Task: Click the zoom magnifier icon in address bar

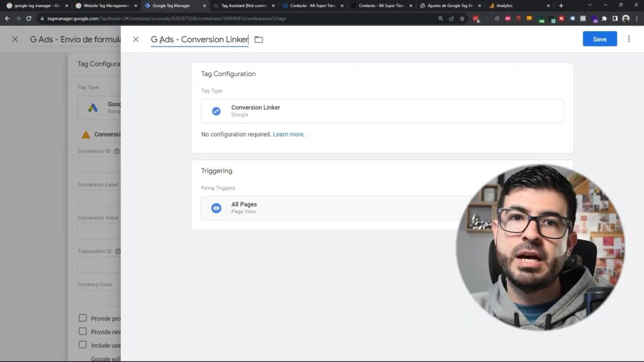Action: [x=440, y=18]
